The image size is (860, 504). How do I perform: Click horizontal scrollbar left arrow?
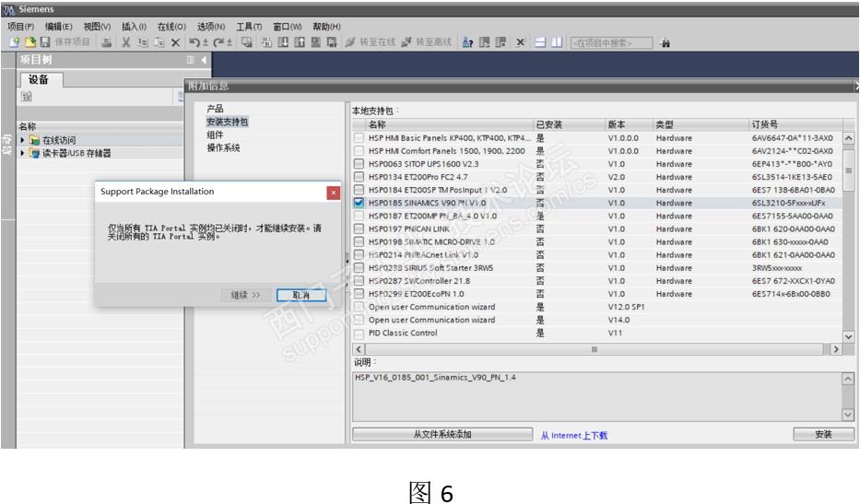point(359,349)
